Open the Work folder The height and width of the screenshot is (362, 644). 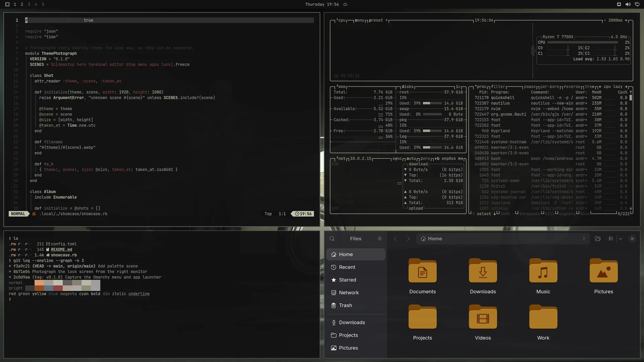[543, 323]
